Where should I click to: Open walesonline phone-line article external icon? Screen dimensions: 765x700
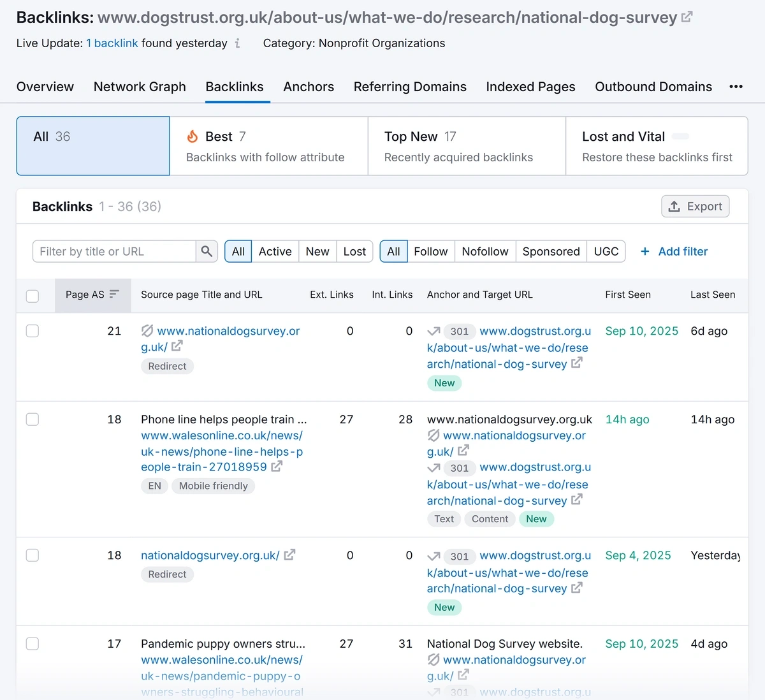277,467
